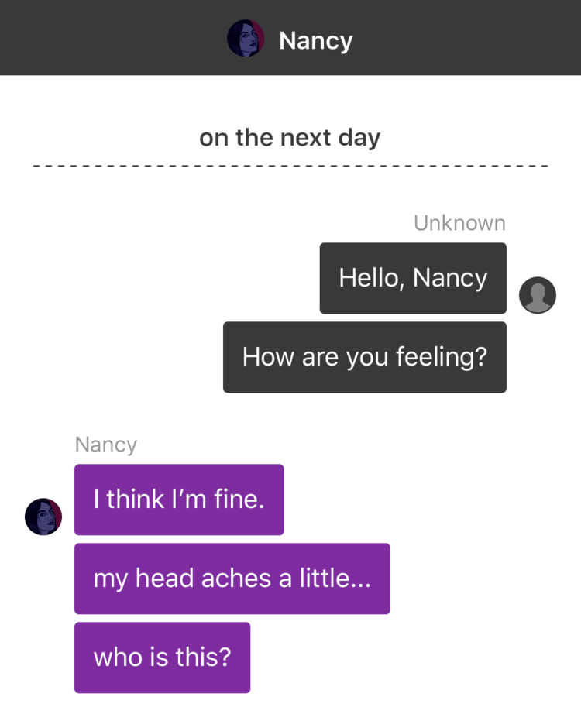Click the word 'day' in divider heading
Viewport: 581px width, 728px height.
359,139
